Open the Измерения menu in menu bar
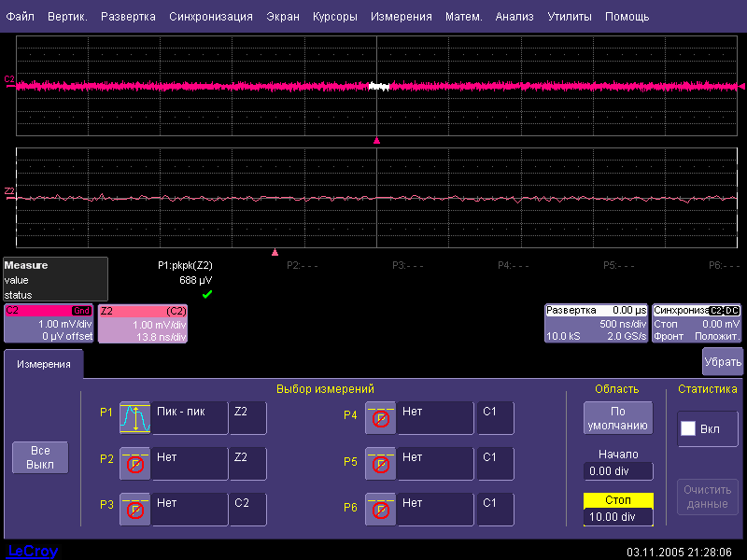Viewport: 747px width, 560px height. click(x=401, y=17)
